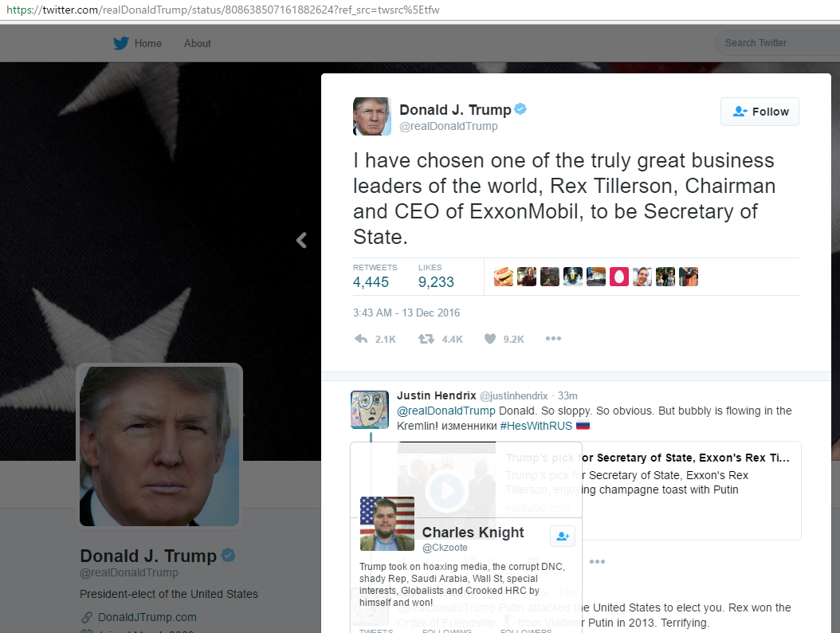View the 9,233 likes list

436,276
